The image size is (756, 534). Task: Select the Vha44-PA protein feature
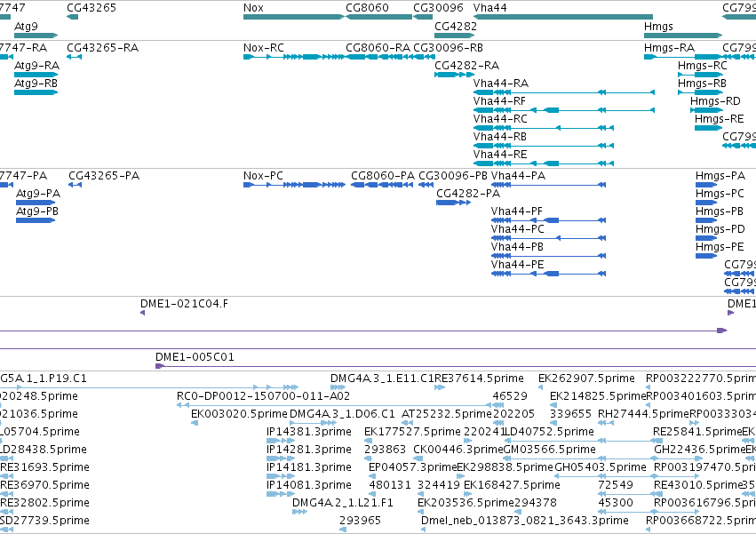548,185
